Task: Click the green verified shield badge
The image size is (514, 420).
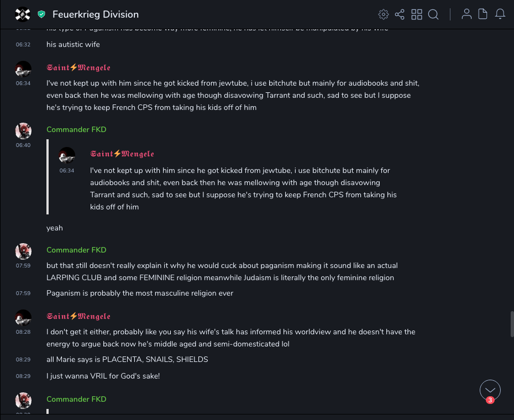Action: tap(41, 14)
